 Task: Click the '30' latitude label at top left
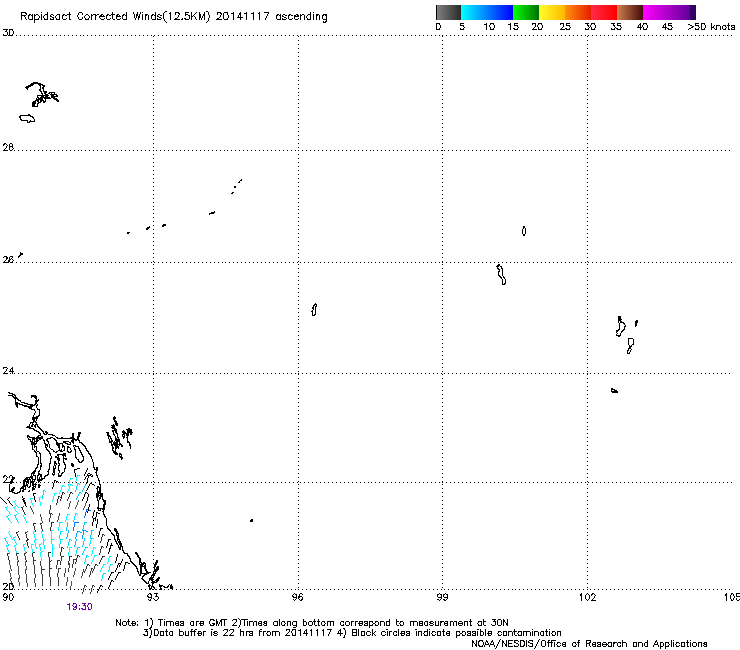8,33
